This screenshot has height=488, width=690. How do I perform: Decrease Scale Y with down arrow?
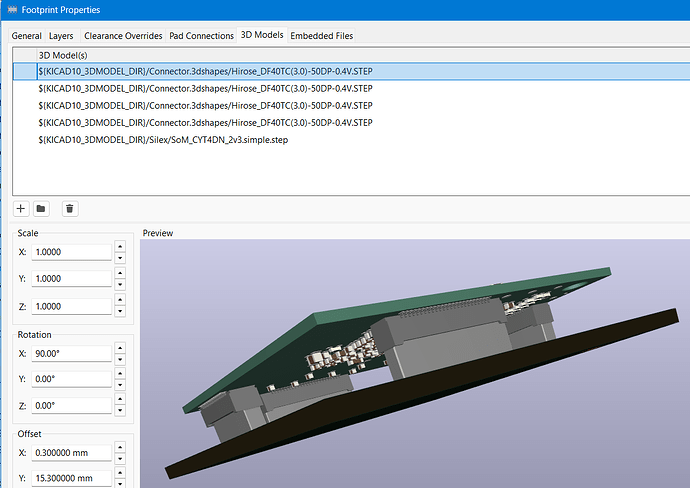point(120,285)
